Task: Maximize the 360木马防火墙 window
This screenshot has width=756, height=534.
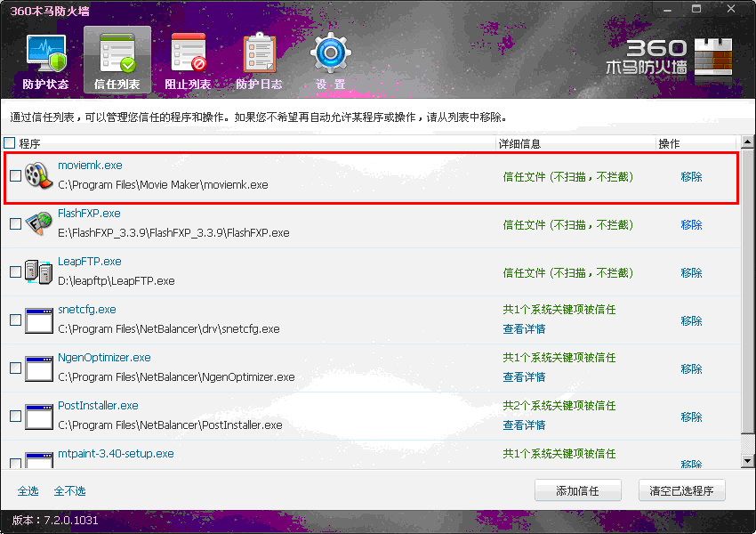Action: [x=696, y=9]
